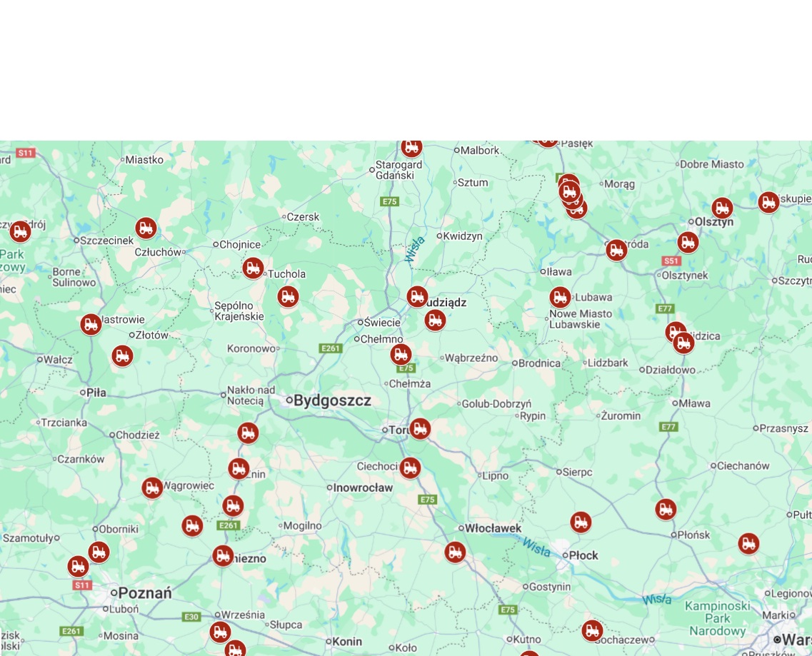The width and height of the screenshot is (812, 656).
Task: Click the Inowrocław city label
Action: click(x=363, y=488)
